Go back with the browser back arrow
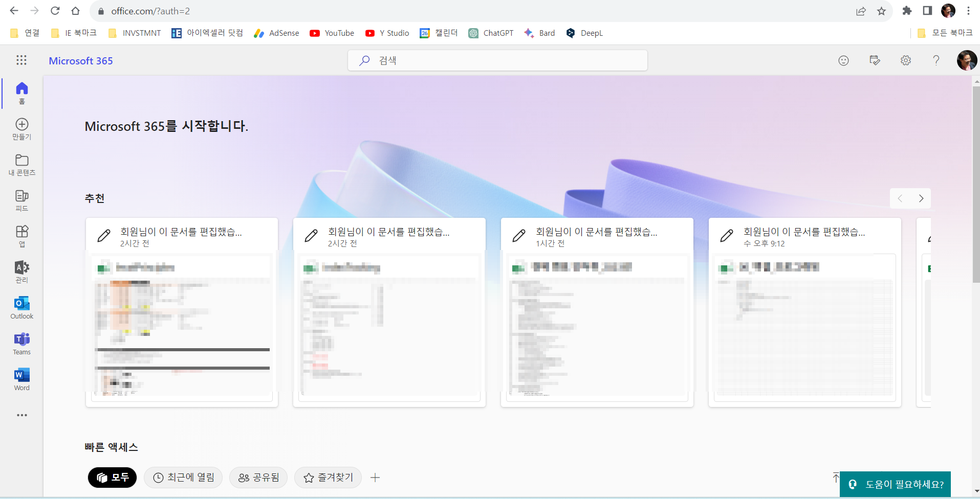Screen dimensions: 980x499 coord(14,11)
